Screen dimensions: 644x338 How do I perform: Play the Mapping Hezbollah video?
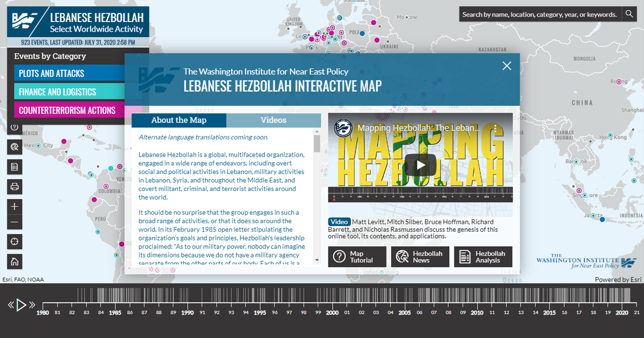coord(420,165)
